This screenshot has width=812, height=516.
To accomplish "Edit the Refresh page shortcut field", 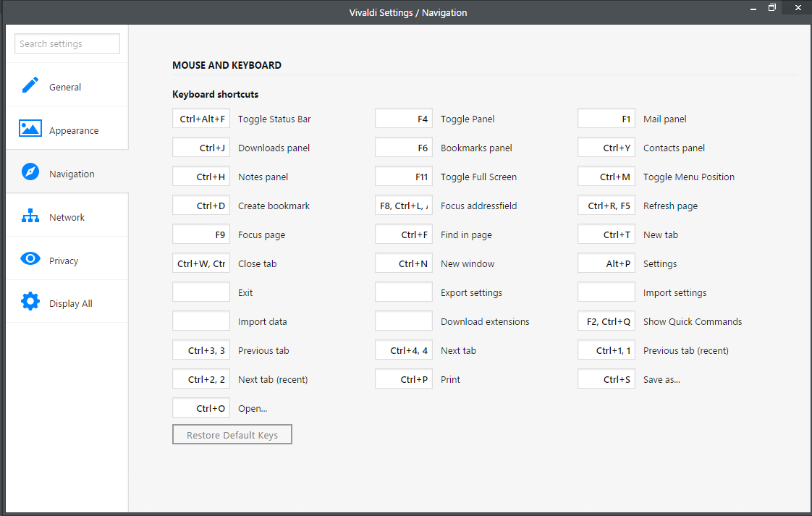I will click(x=606, y=206).
